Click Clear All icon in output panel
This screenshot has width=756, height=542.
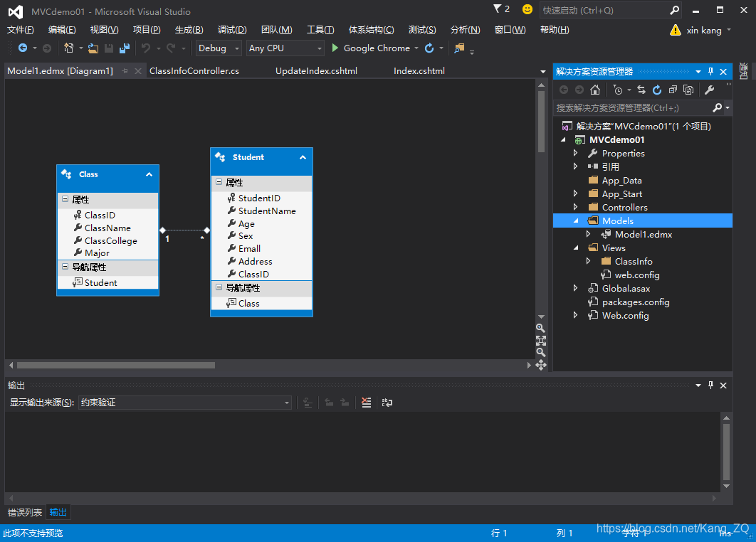[366, 403]
